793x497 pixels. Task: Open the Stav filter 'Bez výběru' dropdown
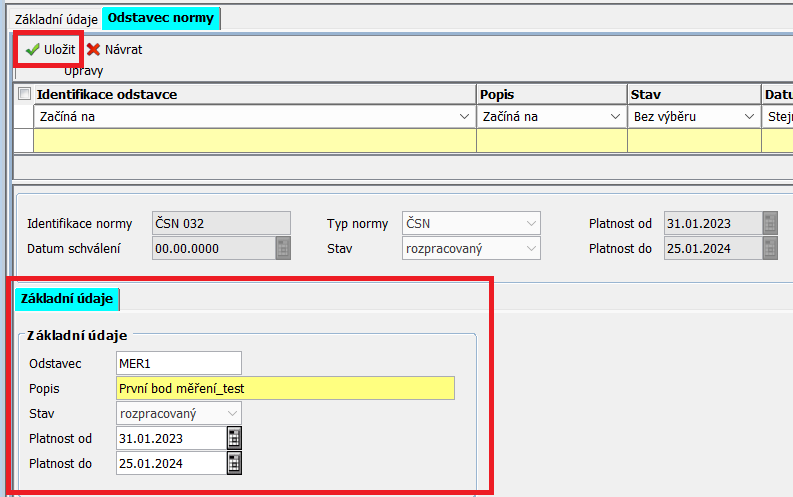(749, 117)
